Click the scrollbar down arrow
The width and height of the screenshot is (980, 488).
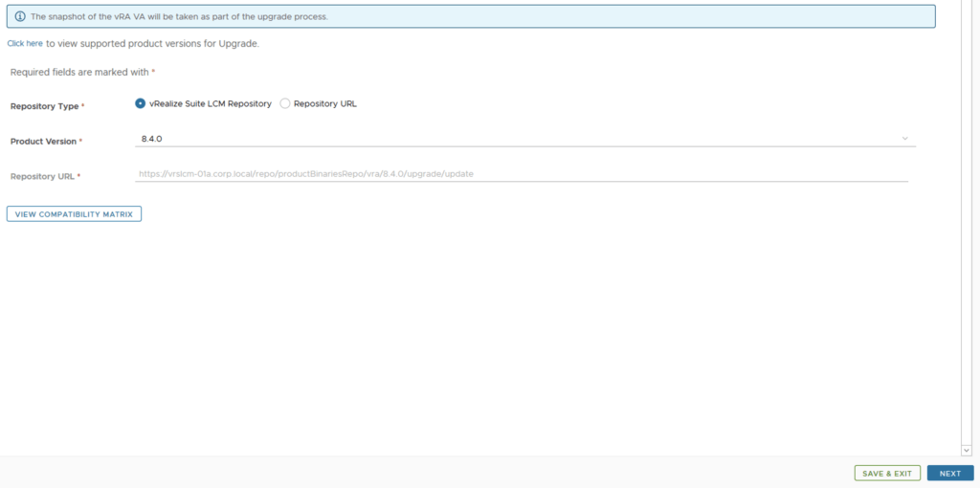pos(966,450)
